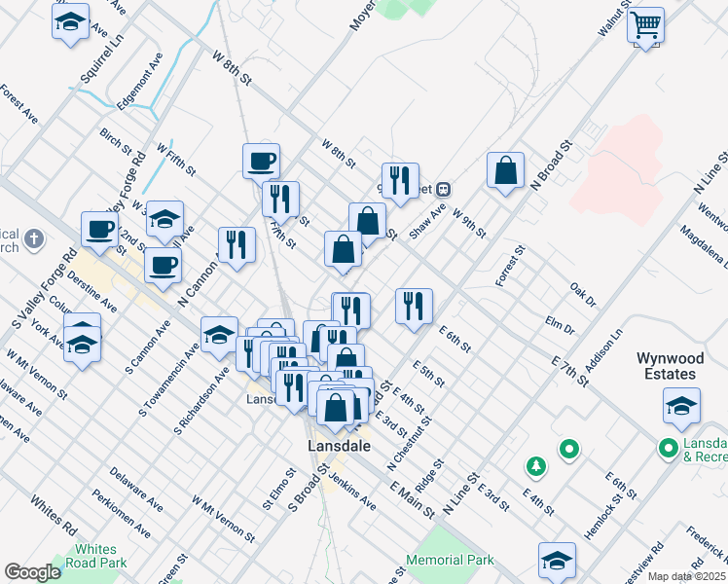Click the E 7th St street label
The width and height of the screenshot is (728, 584).
tap(570, 372)
